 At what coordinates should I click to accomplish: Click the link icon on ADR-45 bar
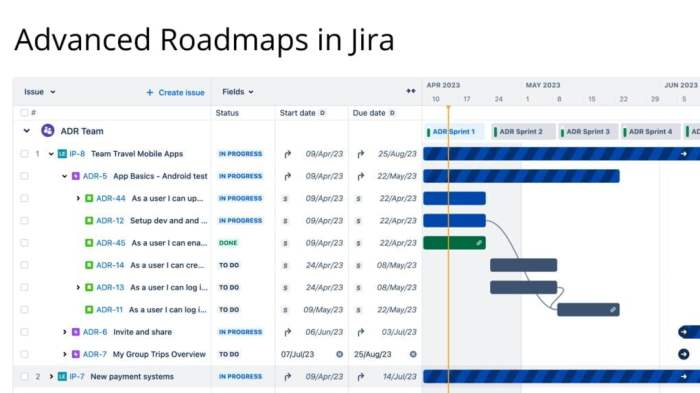(x=479, y=243)
